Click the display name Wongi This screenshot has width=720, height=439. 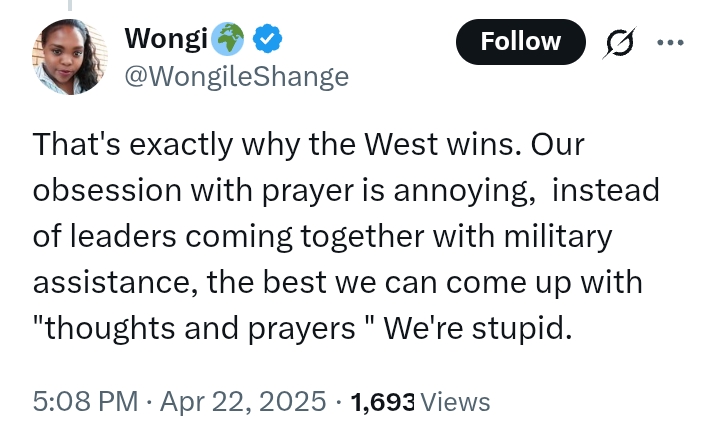pos(166,38)
